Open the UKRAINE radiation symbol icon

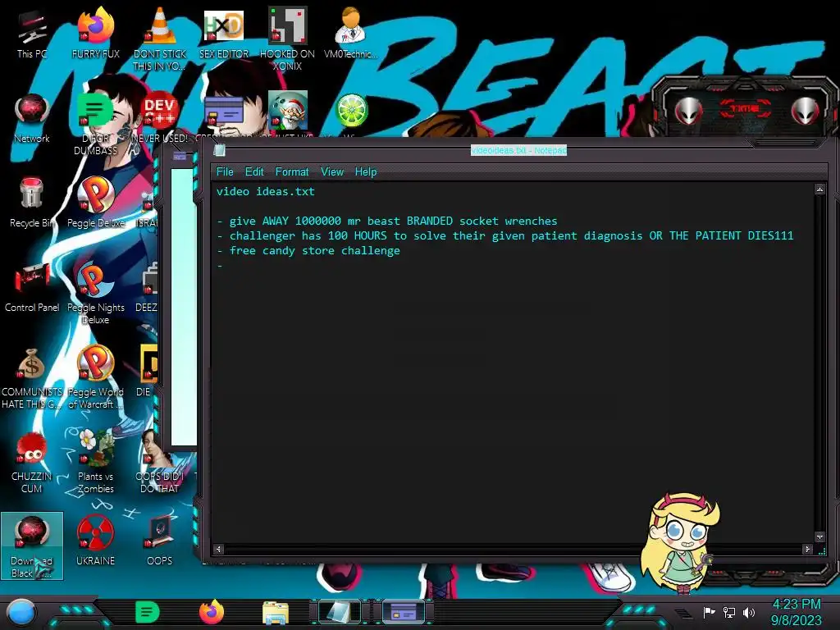tap(95, 541)
